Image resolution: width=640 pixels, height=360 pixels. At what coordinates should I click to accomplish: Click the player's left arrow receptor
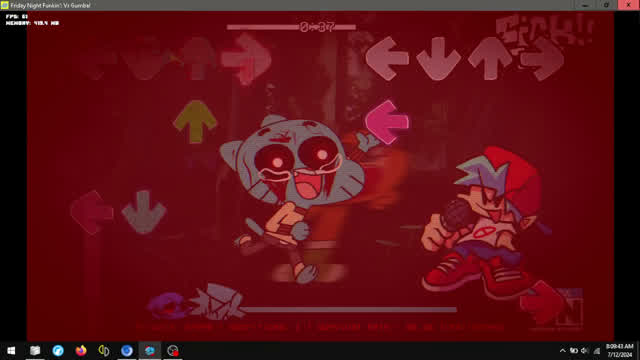(387, 58)
